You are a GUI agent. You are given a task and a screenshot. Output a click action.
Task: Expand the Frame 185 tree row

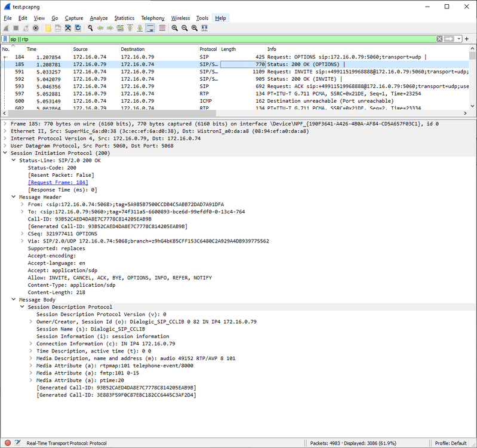5,124
